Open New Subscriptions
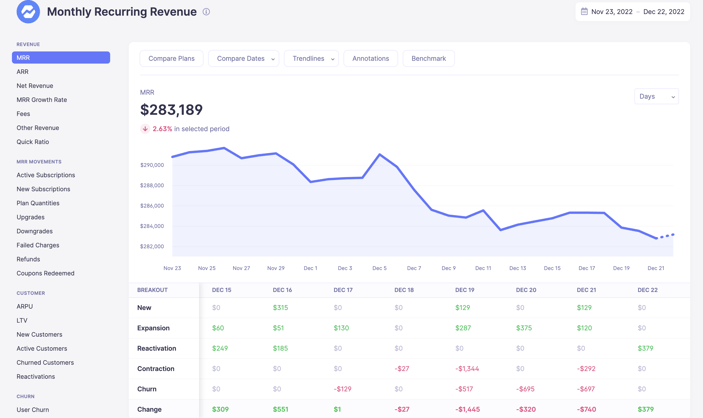 coord(43,189)
